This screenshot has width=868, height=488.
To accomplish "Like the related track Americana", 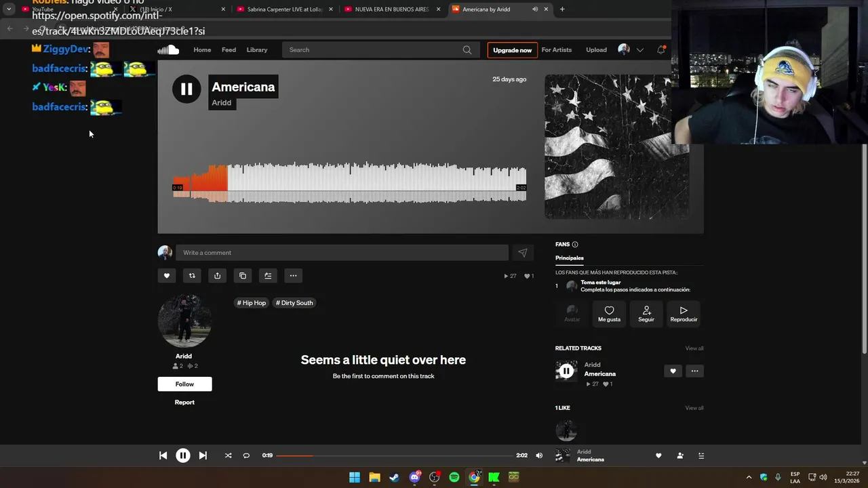I will pyautogui.click(x=673, y=371).
